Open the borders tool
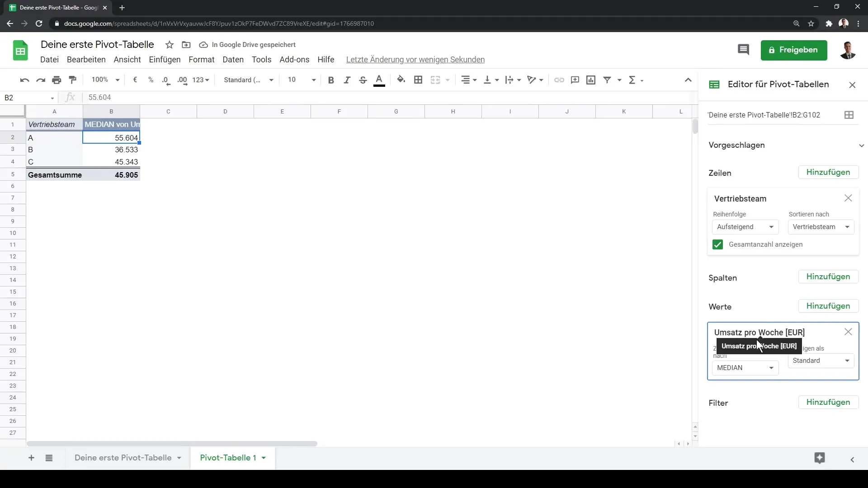The height and width of the screenshot is (488, 868). point(418,80)
